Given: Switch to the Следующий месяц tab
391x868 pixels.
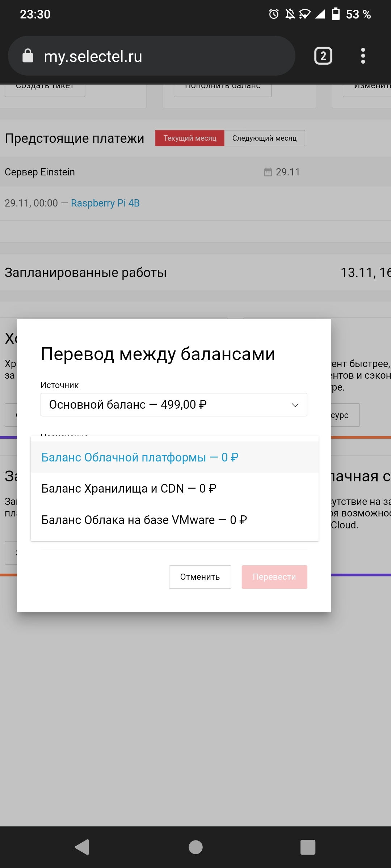Looking at the screenshot, I should [x=264, y=138].
